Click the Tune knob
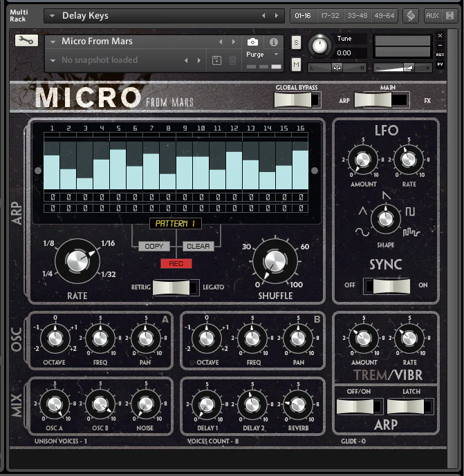 (x=319, y=46)
